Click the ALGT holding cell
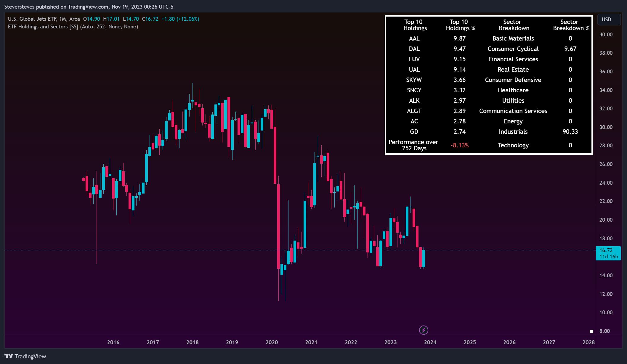 [414, 111]
